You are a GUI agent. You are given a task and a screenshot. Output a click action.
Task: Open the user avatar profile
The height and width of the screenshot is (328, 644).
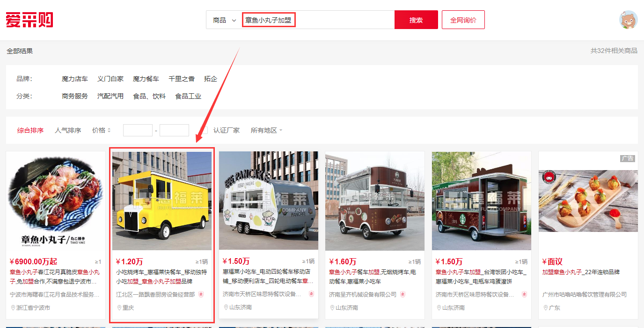point(628,20)
